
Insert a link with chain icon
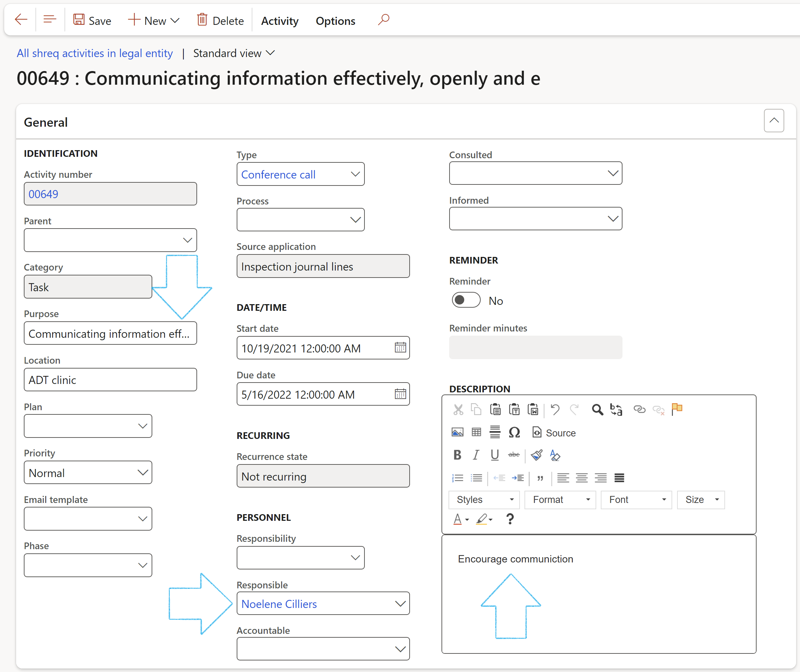pos(639,409)
